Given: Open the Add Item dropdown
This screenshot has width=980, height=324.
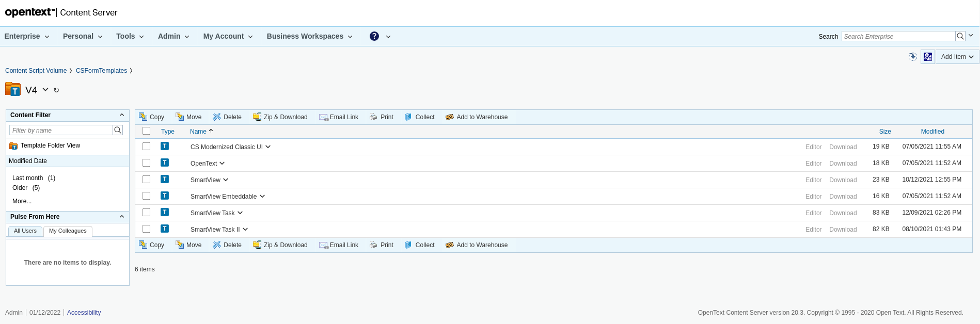Looking at the screenshot, I should (957, 57).
